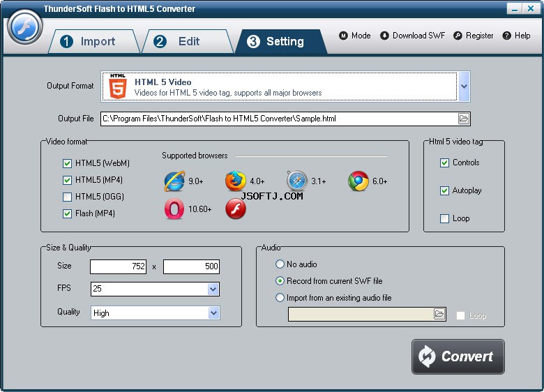This screenshot has height=392, width=544.
Task: Click the Firefox browser icon
Action: (x=235, y=181)
